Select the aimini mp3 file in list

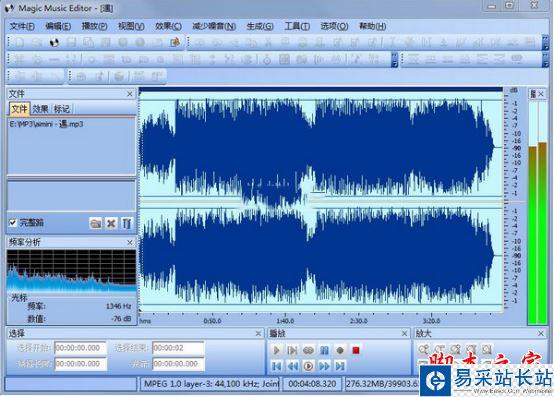pos(46,124)
